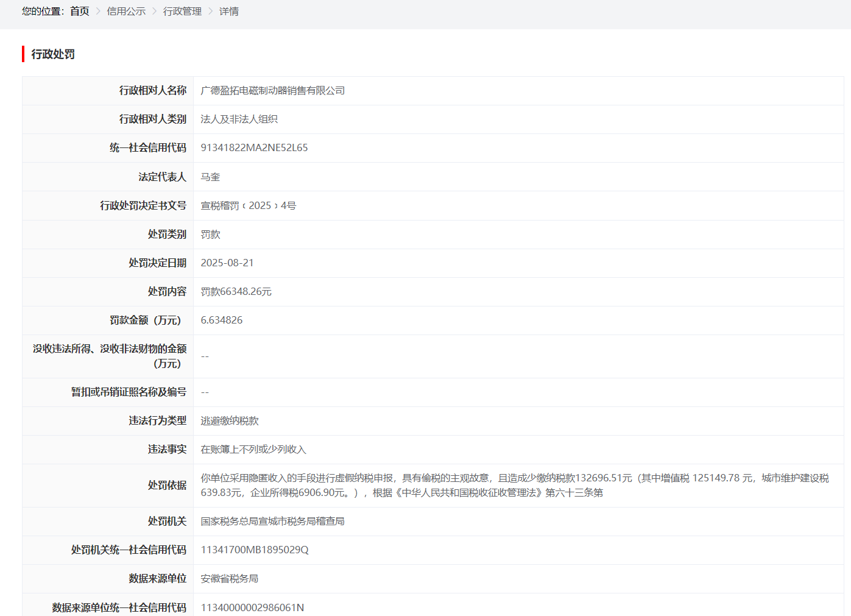Select source code 11340000002986061N

pos(252,608)
